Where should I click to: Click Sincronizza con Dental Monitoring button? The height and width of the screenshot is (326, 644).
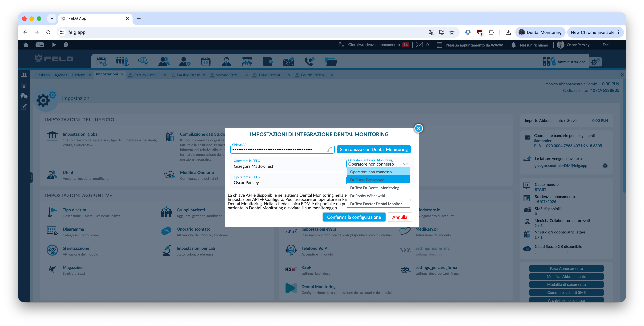pos(374,149)
